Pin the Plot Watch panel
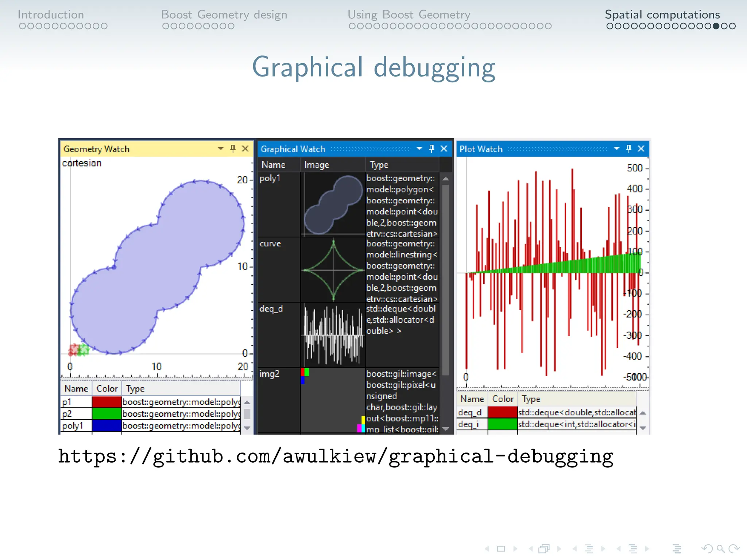 tap(628, 148)
